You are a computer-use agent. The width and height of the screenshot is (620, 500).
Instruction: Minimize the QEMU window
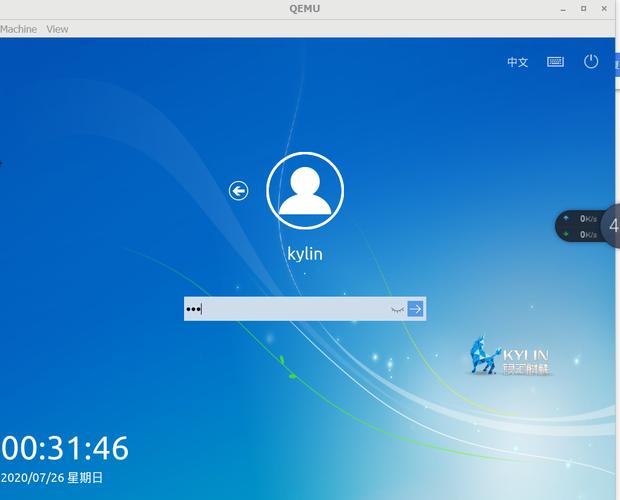(563, 9)
